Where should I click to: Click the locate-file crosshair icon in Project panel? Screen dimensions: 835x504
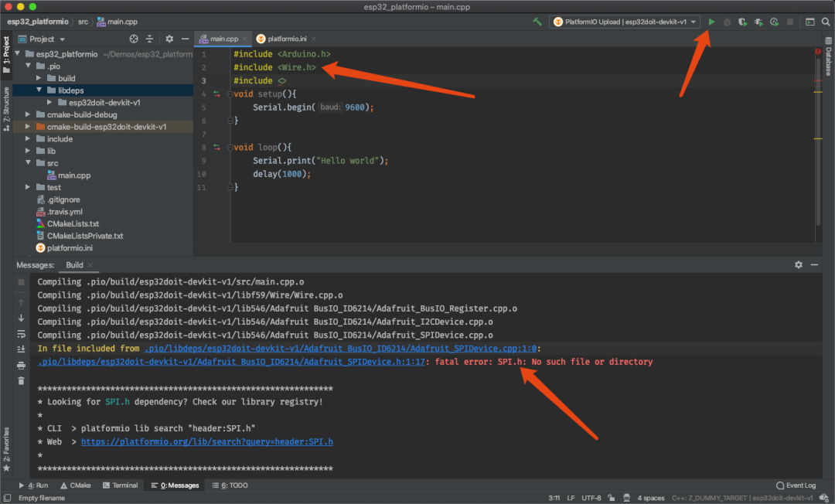tap(134, 39)
